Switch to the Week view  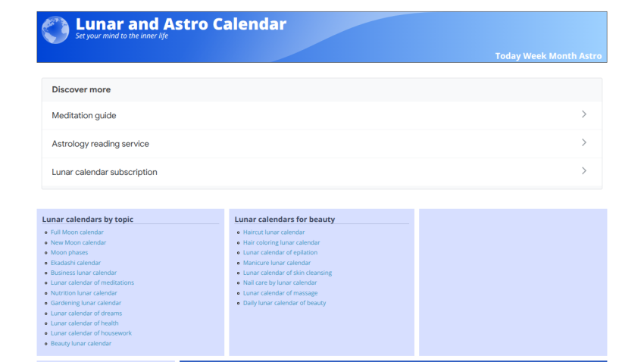click(x=534, y=56)
